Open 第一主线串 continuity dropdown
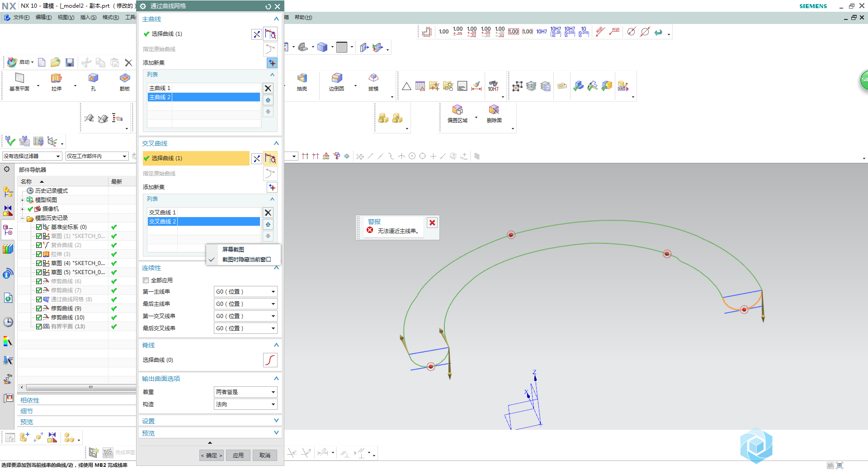The height and width of the screenshot is (470, 868). tap(245, 292)
